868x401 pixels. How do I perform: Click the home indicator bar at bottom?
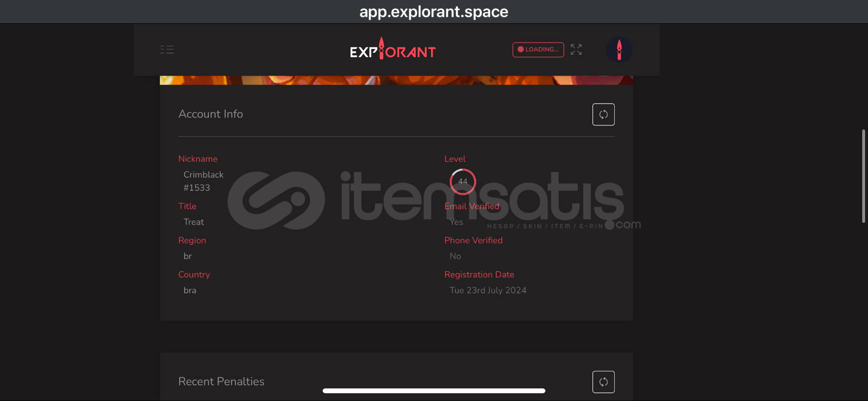pyautogui.click(x=434, y=391)
